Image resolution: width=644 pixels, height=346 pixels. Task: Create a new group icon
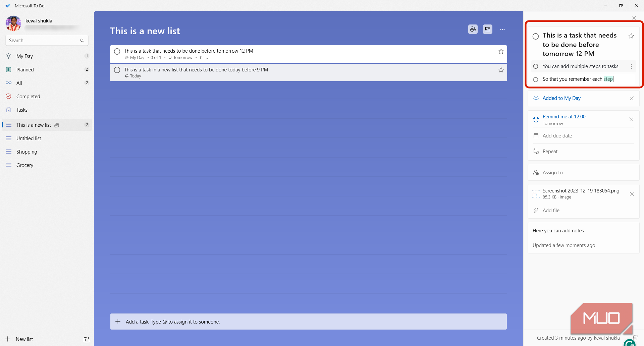pos(87,339)
